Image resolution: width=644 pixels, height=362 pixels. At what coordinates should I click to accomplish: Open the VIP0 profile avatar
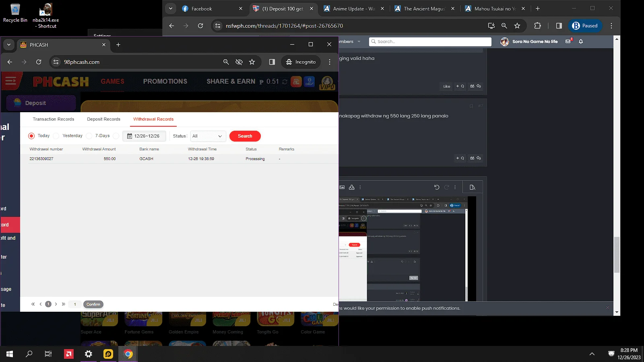pyautogui.click(x=327, y=83)
